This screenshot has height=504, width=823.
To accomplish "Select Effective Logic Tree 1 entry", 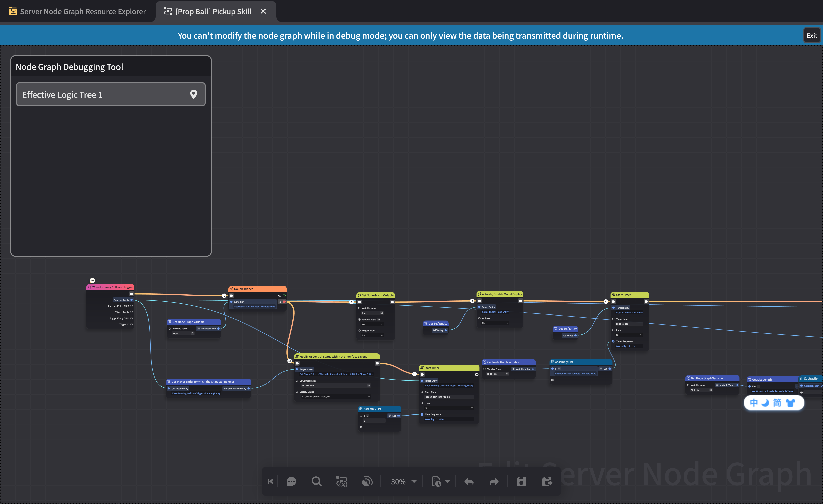I will (111, 94).
